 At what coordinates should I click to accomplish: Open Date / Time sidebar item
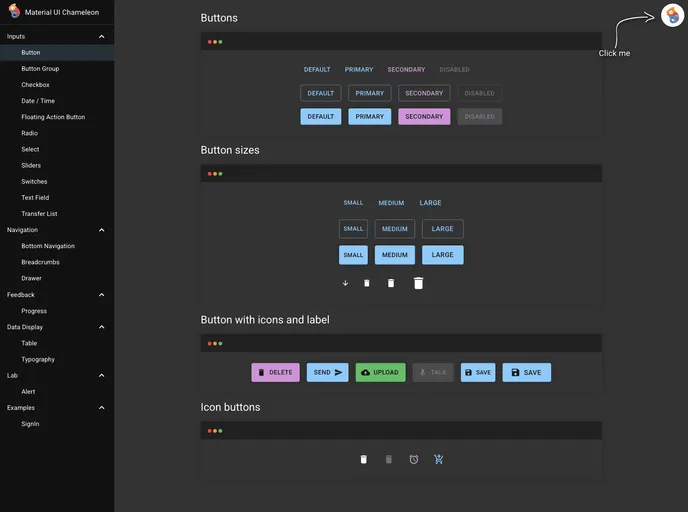tap(57, 101)
